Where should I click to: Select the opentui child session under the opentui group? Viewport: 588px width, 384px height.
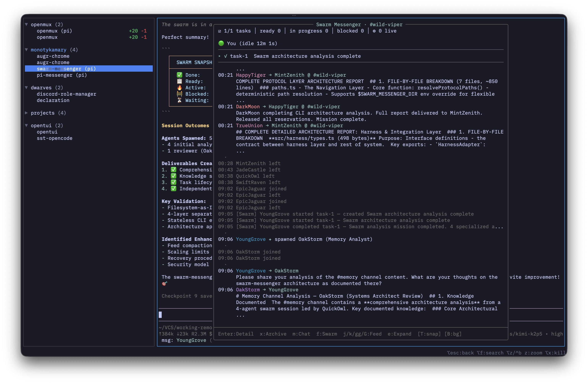point(47,132)
